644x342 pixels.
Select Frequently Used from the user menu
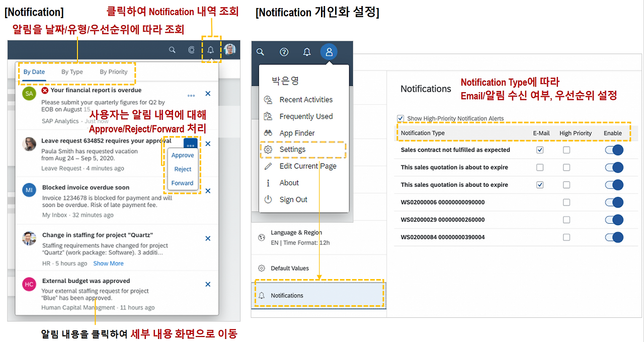coord(297,116)
